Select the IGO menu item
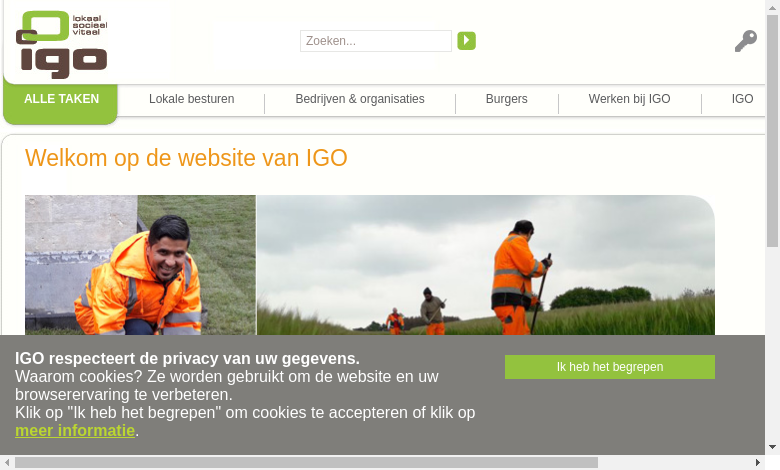This screenshot has height=470, width=780. pyautogui.click(x=742, y=99)
